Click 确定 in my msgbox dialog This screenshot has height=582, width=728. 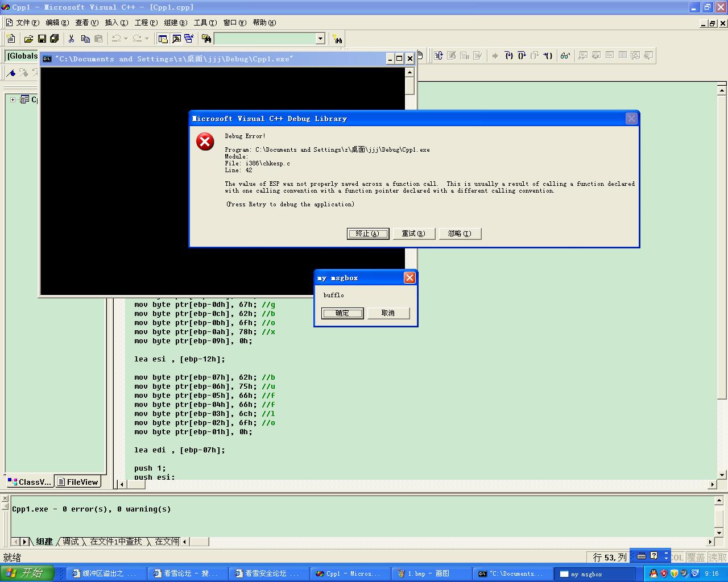click(342, 313)
